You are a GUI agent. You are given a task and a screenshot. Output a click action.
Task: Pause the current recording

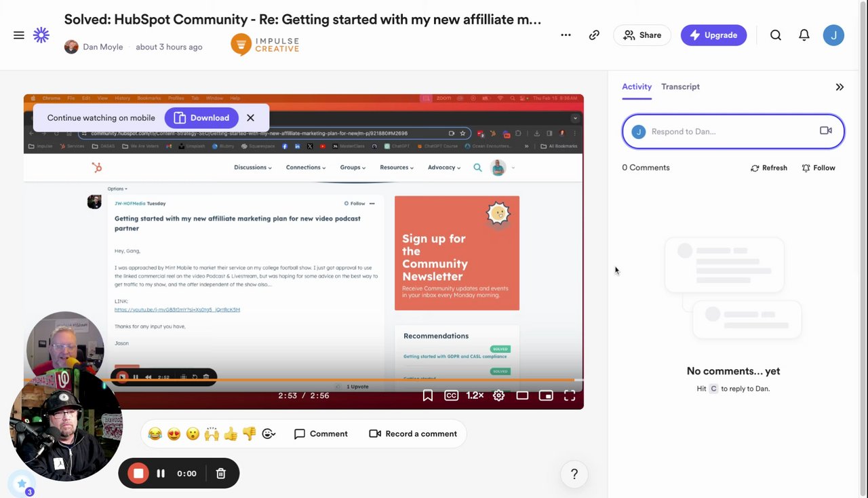pyautogui.click(x=161, y=474)
